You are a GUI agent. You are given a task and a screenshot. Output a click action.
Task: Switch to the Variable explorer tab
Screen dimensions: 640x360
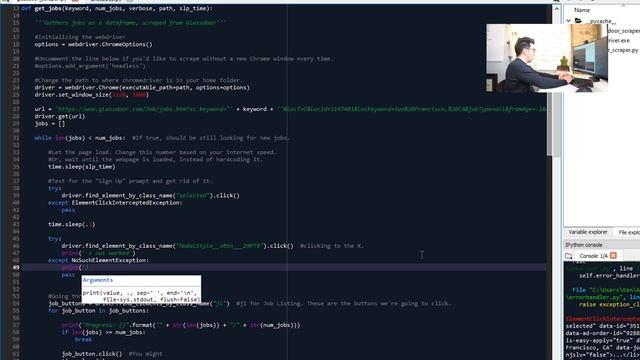point(588,232)
